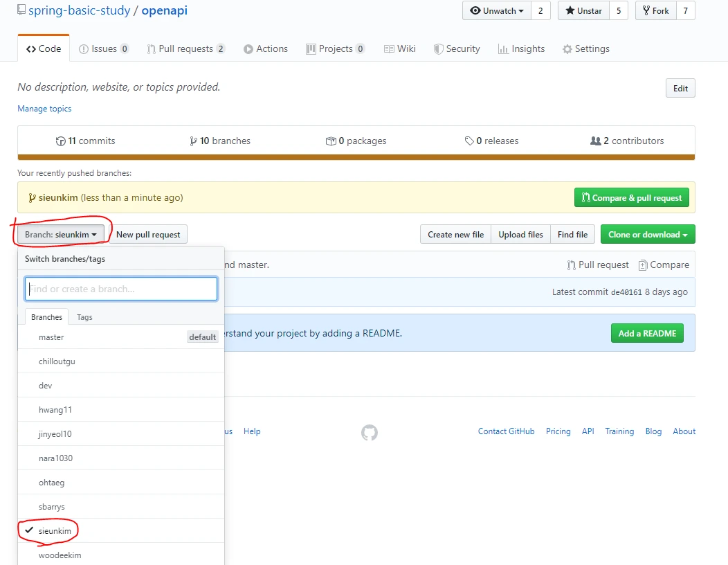The height and width of the screenshot is (565, 728).
Task: Open the spring-basic-study organization link
Action: click(x=80, y=10)
